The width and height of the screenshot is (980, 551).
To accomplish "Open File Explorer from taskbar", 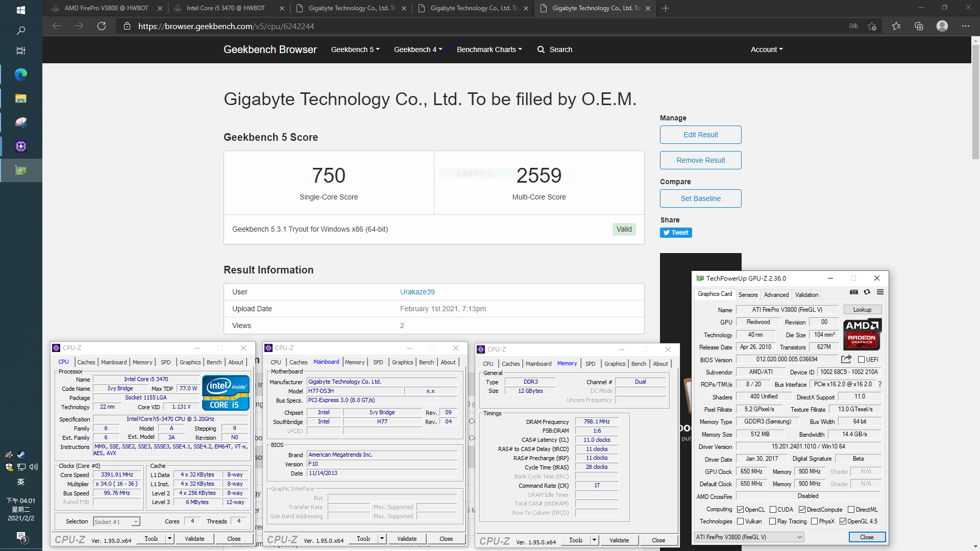I will [x=21, y=98].
